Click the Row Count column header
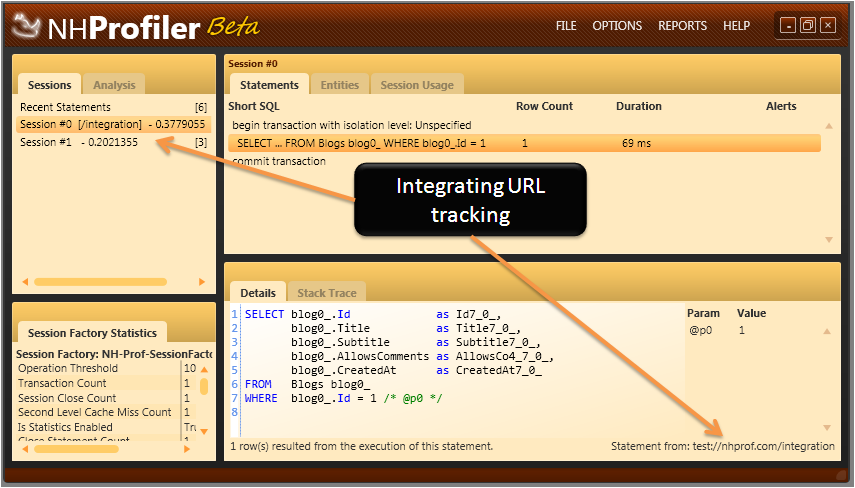 (544, 106)
